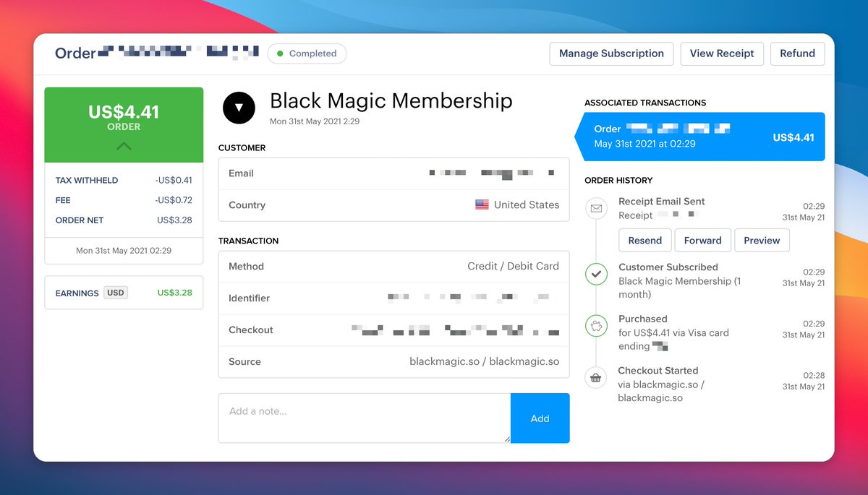This screenshot has height=495, width=868.
Task: Click the checkmark icon for Customer Subscribed
Action: point(596,275)
